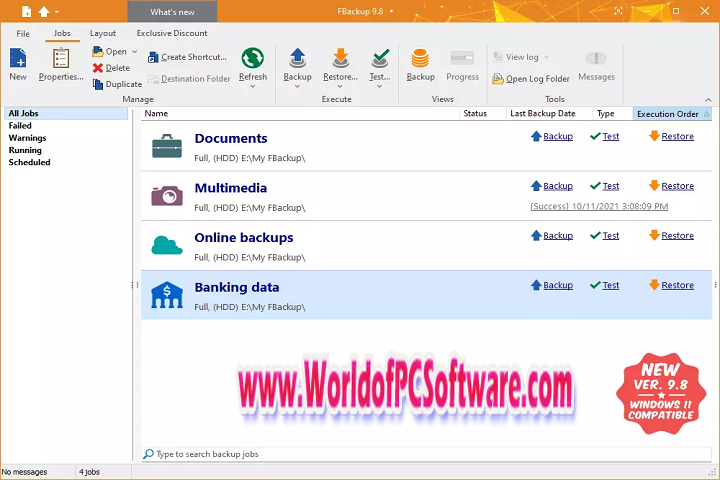The width and height of the screenshot is (720, 480).
Task: Expand the Restore dropdown arrow
Action: pyautogui.click(x=340, y=86)
